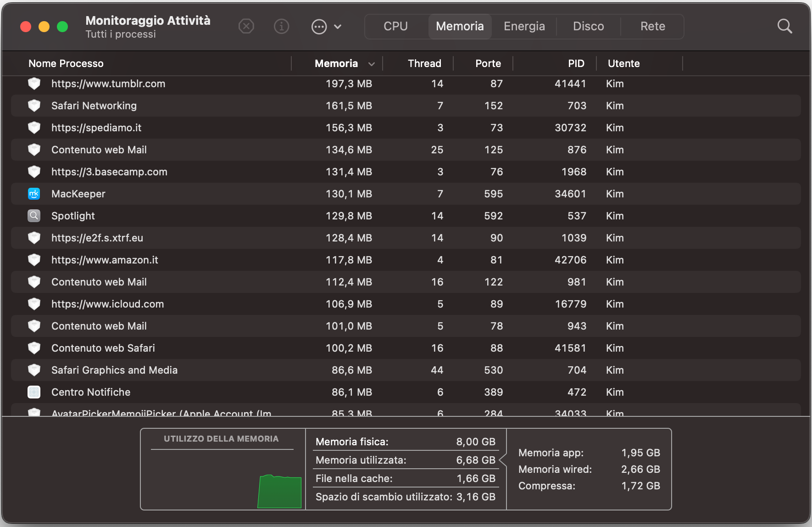Click PID 41441 in the tumblr row
This screenshot has width=812, height=527.
coord(570,84)
